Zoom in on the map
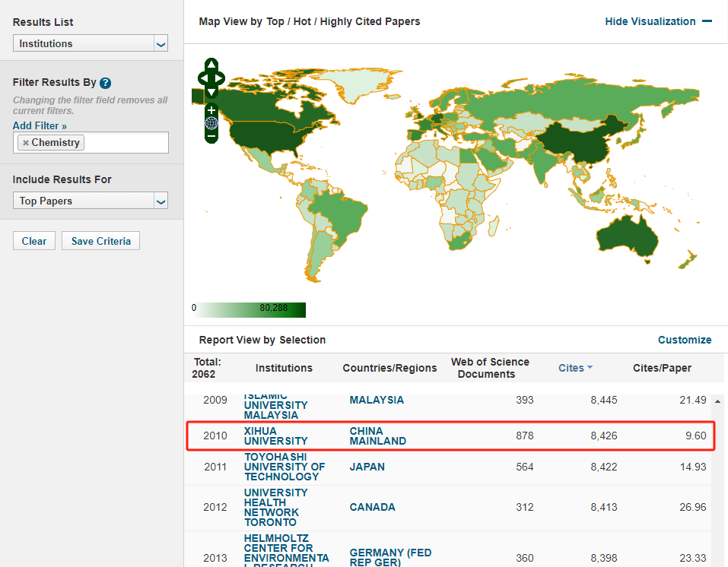The image size is (728, 567). coord(211,110)
